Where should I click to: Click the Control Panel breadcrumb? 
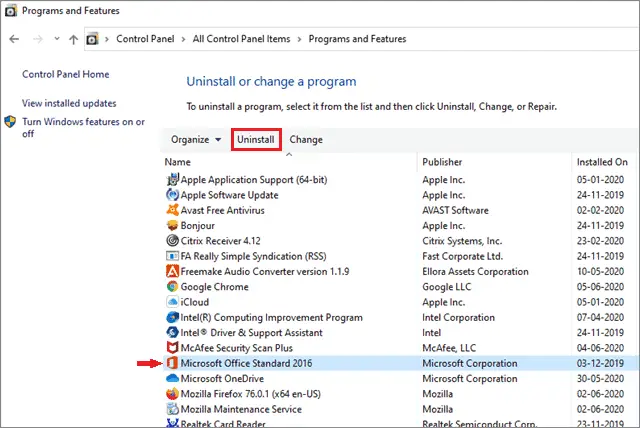(x=145, y=39)
